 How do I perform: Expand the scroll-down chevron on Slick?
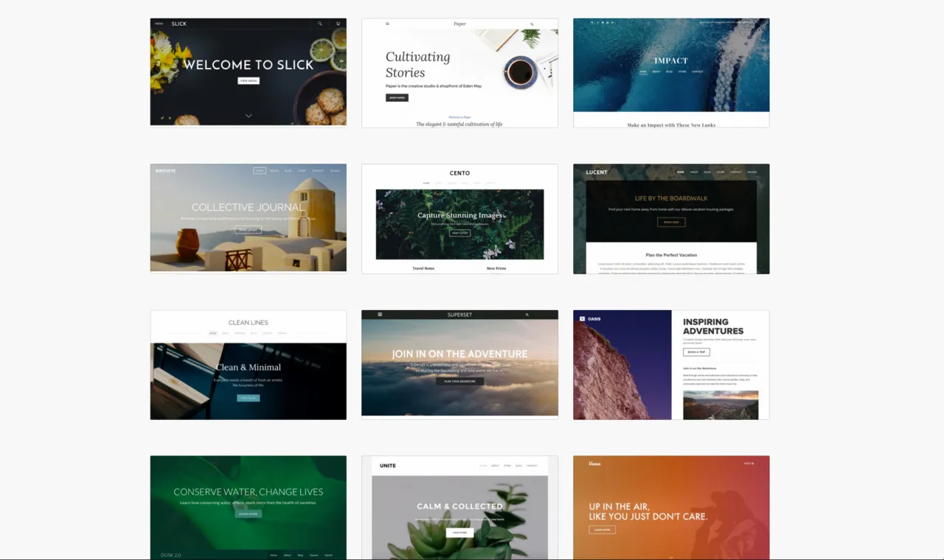249,116
